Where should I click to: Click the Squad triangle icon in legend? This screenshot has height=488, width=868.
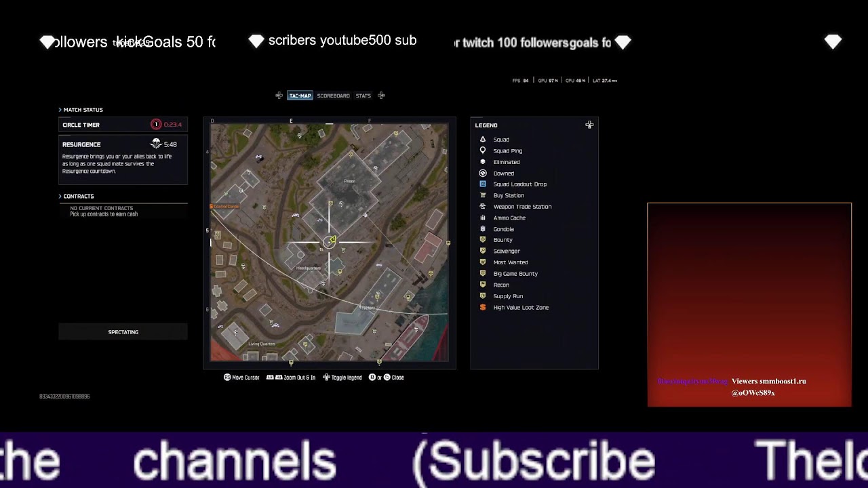coord(483,139)
